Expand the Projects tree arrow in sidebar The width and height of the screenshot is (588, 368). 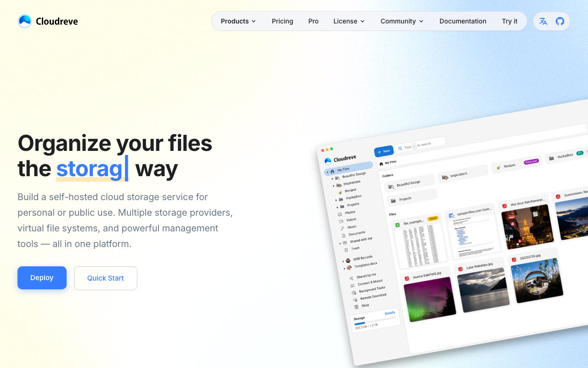point(337,207)
